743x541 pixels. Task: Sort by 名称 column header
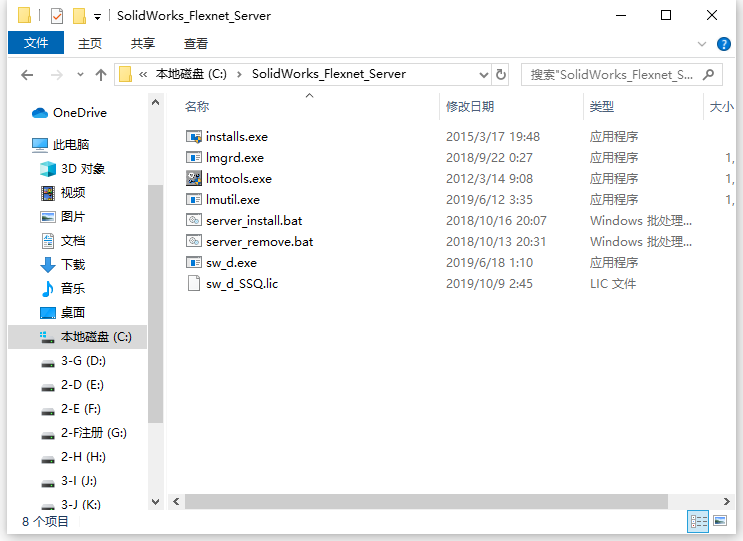197,107
